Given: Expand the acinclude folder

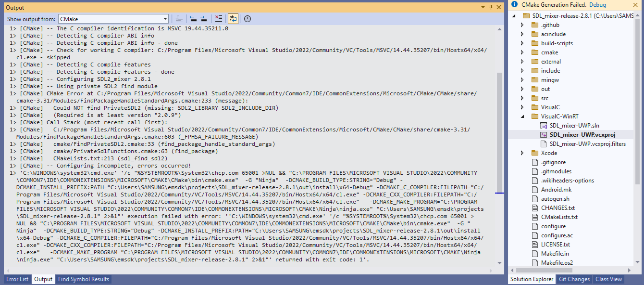Looking at the screenshot, I should pos(522,34).
